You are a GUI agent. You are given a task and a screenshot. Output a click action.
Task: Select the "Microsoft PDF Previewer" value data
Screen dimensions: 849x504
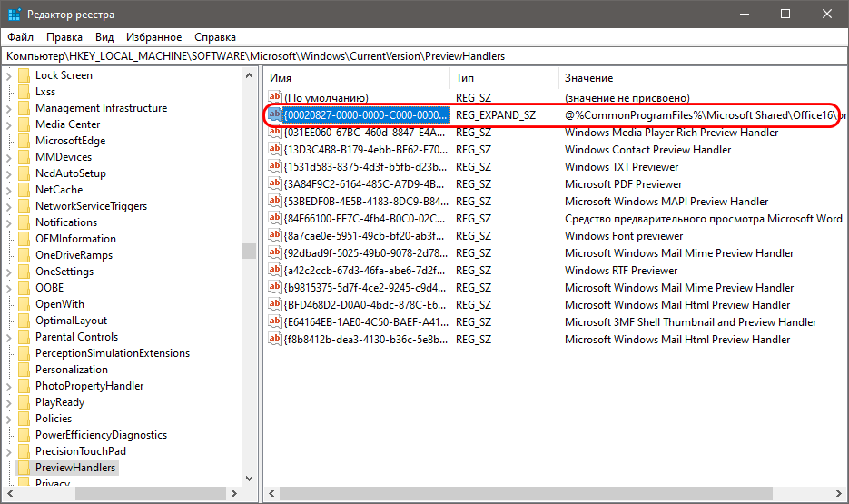(623, 184)
